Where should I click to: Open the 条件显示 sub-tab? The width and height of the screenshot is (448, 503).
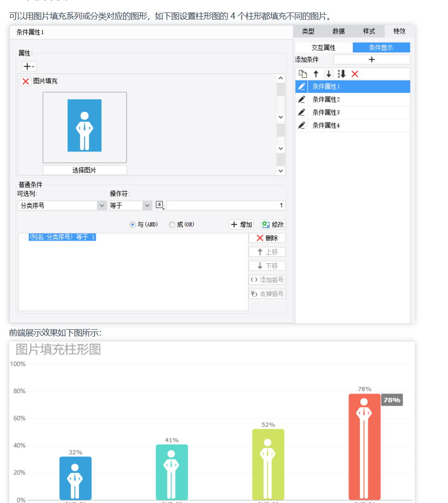pos(381,48)
